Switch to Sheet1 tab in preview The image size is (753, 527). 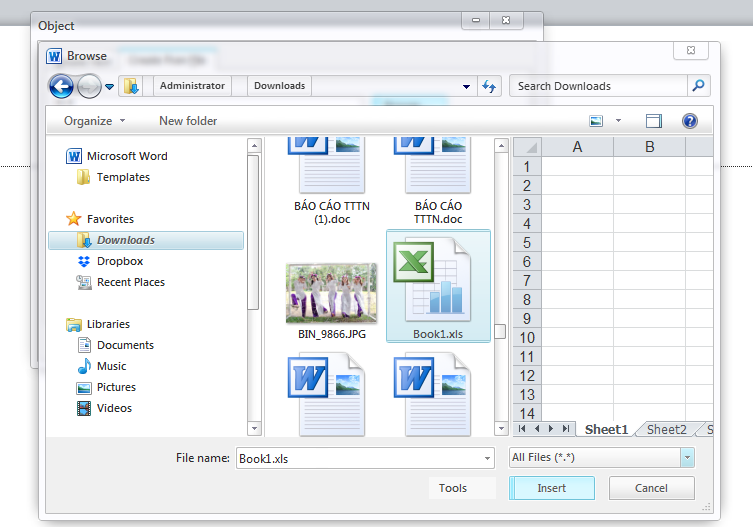click(606, 429)
